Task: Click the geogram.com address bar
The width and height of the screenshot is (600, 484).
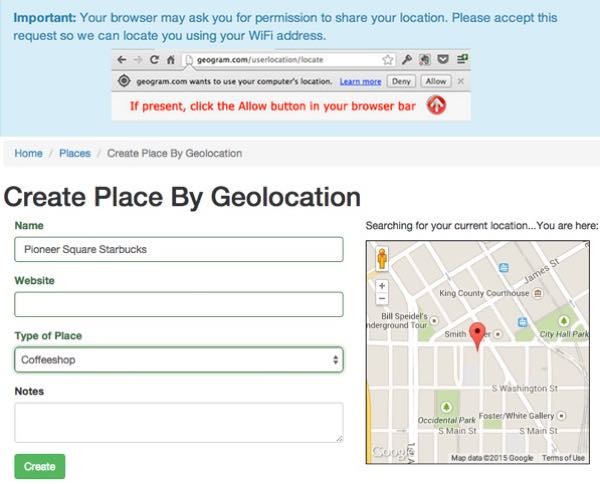Action: click(x=288, y=60)
